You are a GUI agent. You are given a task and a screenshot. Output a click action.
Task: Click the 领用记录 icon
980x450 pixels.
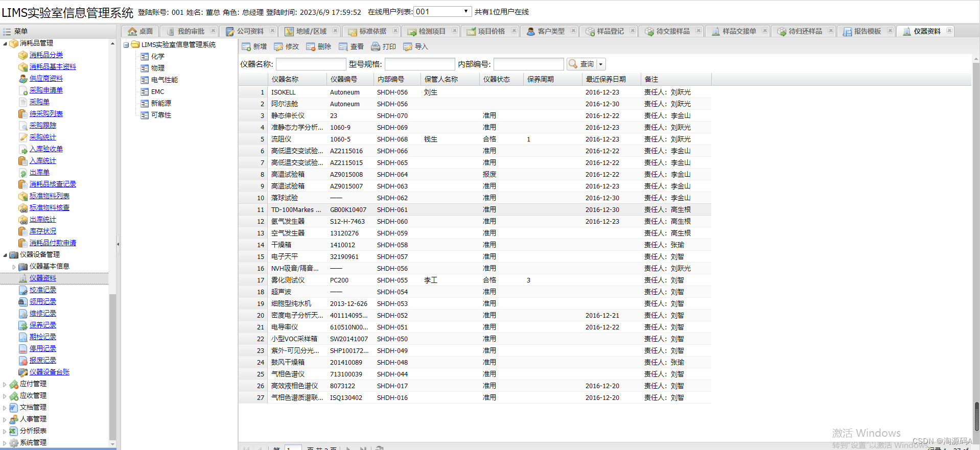tap(23, 301)
